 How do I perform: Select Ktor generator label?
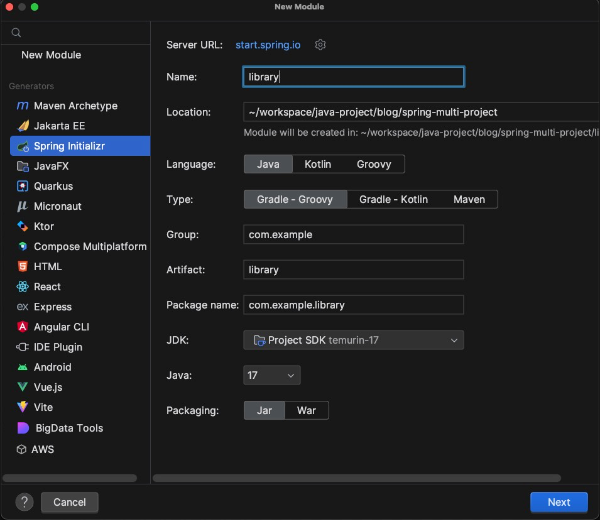(44, 227)
